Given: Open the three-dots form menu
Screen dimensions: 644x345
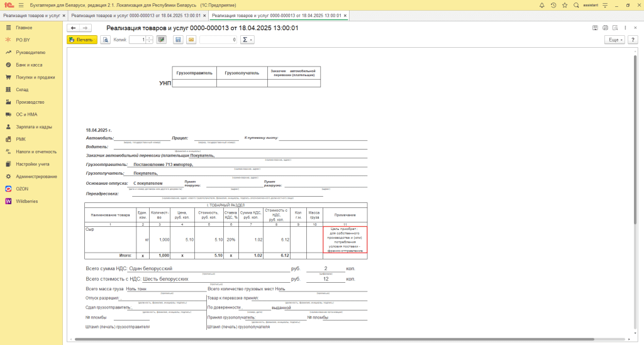Looking at the screenshot, I should [625, 28].
